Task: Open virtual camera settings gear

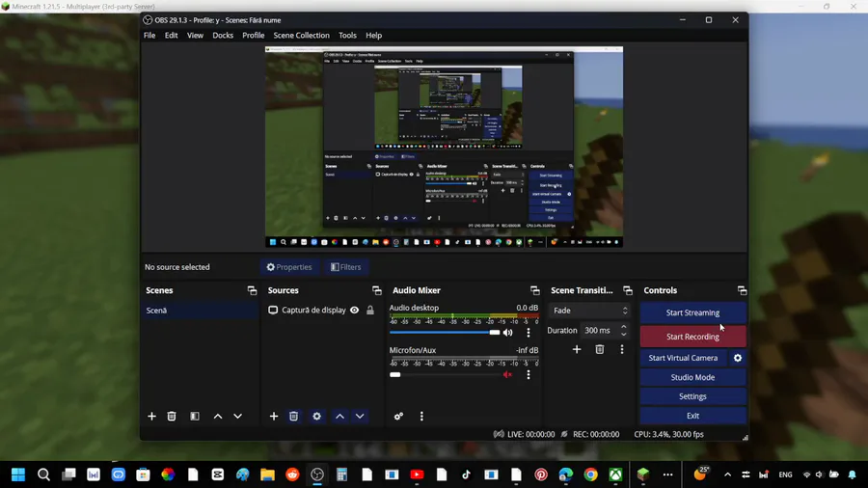Action: pyautogui.click(x=738, y=358)
